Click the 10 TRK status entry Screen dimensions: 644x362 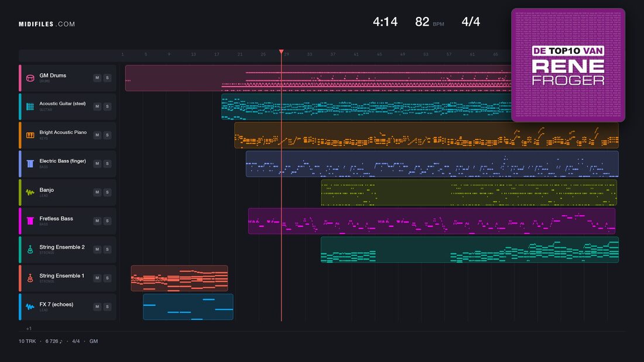pos(27,341)
